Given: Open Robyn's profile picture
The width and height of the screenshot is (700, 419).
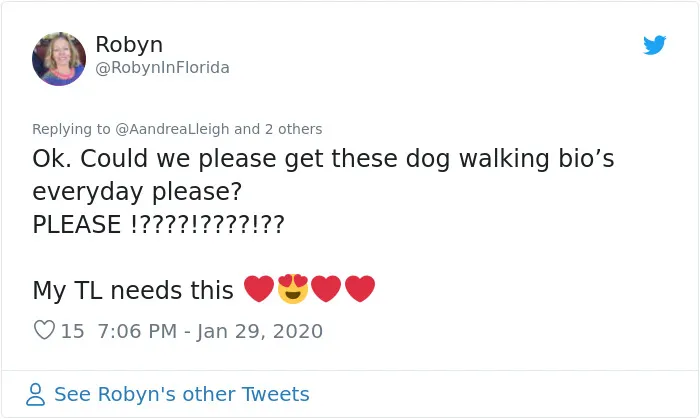Looking at the screenshot, I should tap(59, 59).
